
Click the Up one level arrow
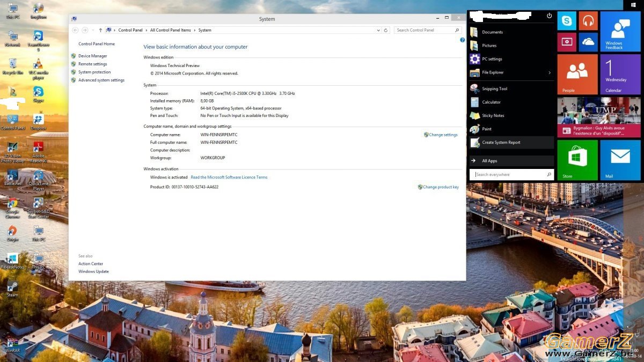(x=100, y=30)
